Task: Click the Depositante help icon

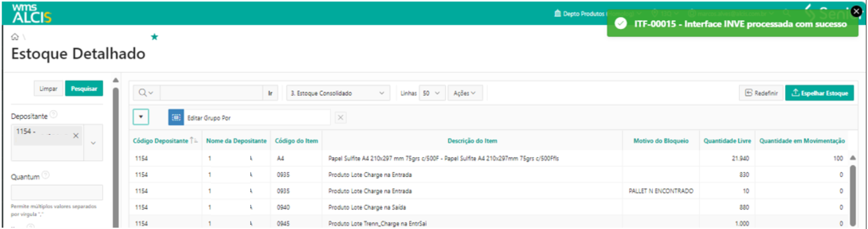Action: [53, 115]
